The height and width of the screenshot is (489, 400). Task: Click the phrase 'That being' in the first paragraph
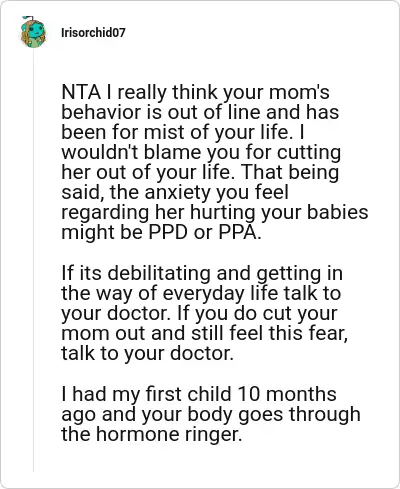[x=289, y=172]
